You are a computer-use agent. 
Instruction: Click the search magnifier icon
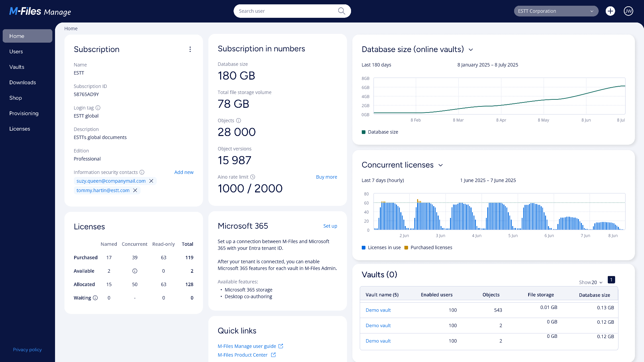[x=341, y=11]
